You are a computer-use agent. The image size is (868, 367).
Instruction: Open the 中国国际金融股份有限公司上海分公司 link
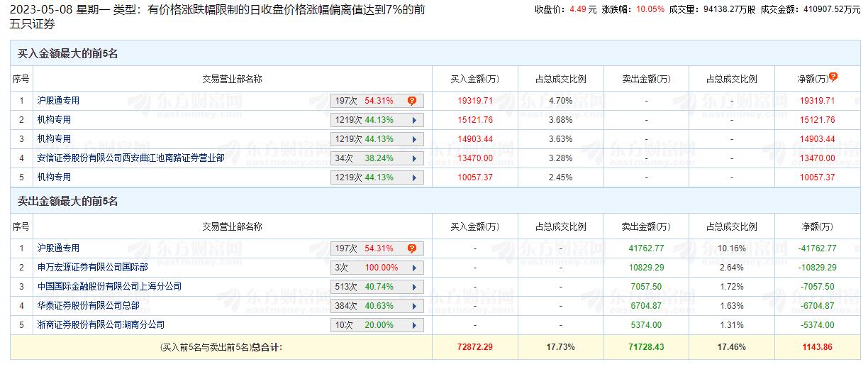[x=110, y=287]
